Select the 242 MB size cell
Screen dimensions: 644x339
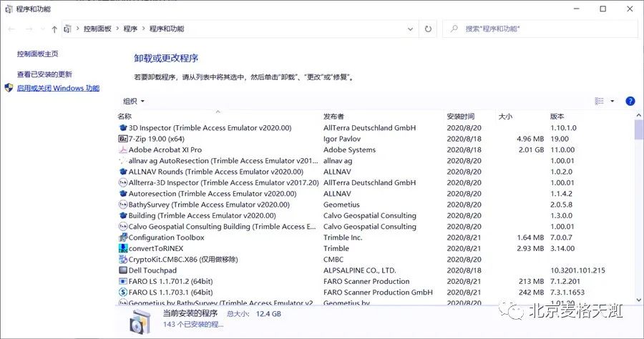pos(532,293)
